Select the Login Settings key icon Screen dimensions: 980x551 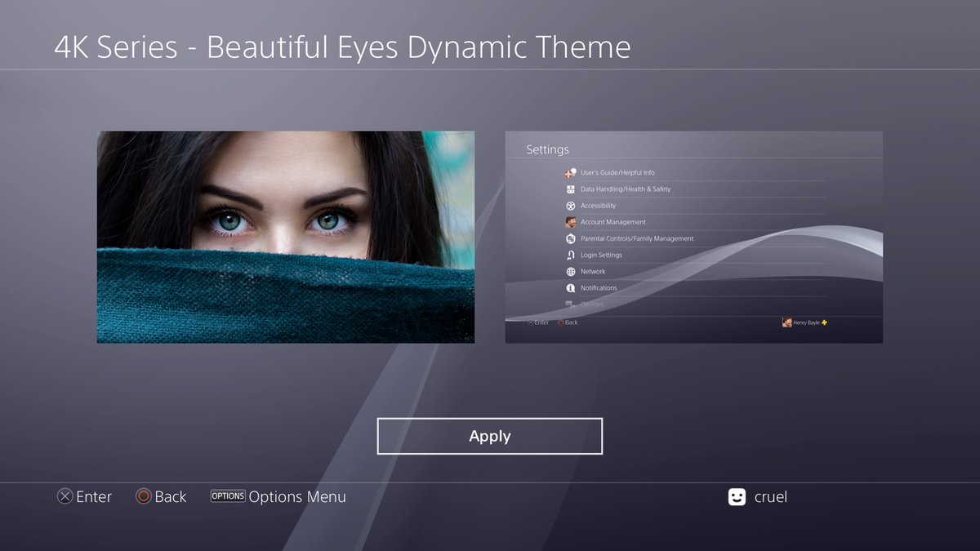[x=569, y=255]
